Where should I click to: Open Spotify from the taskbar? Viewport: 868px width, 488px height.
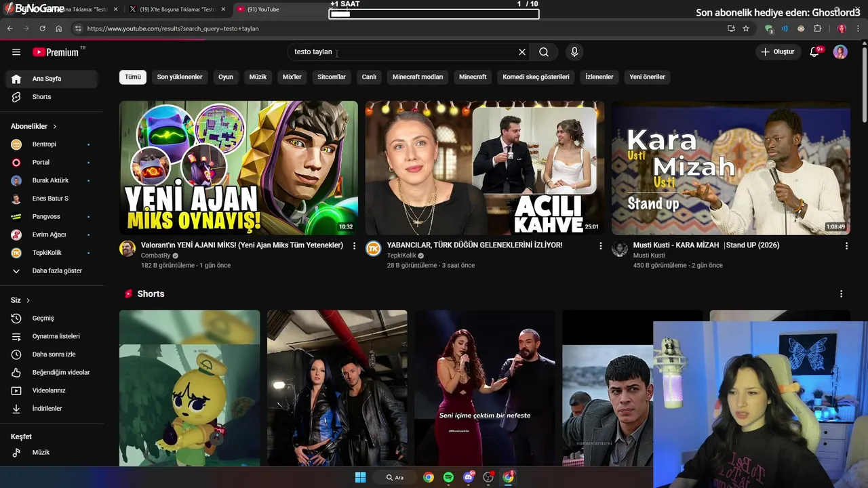[x=448, y=477]
